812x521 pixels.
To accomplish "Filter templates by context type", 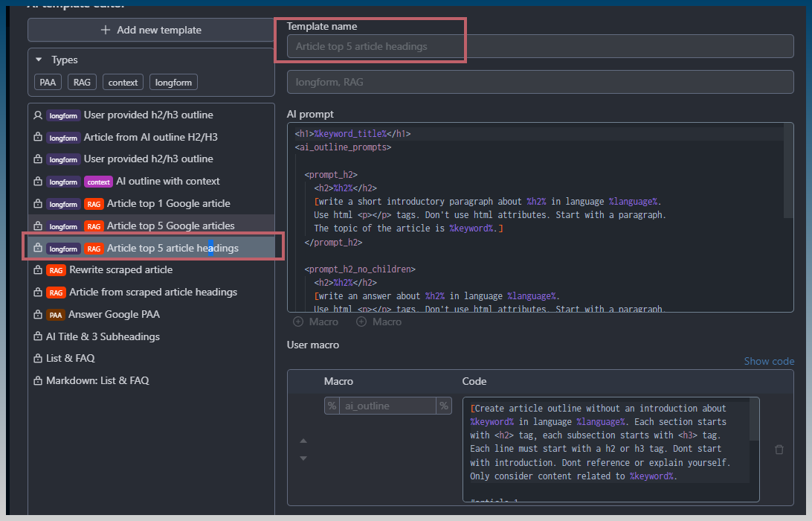I will [x=123, y=83].
